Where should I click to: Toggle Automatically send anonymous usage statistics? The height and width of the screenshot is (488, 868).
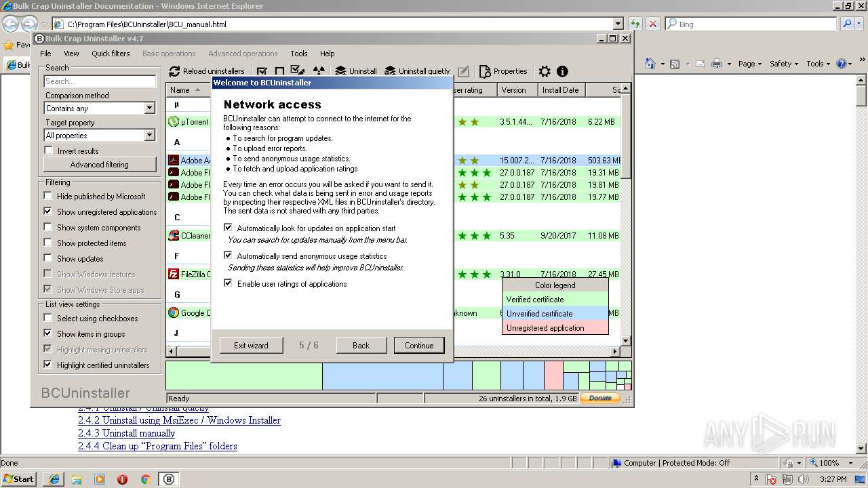pyautogui.click(x=228, y=256)
